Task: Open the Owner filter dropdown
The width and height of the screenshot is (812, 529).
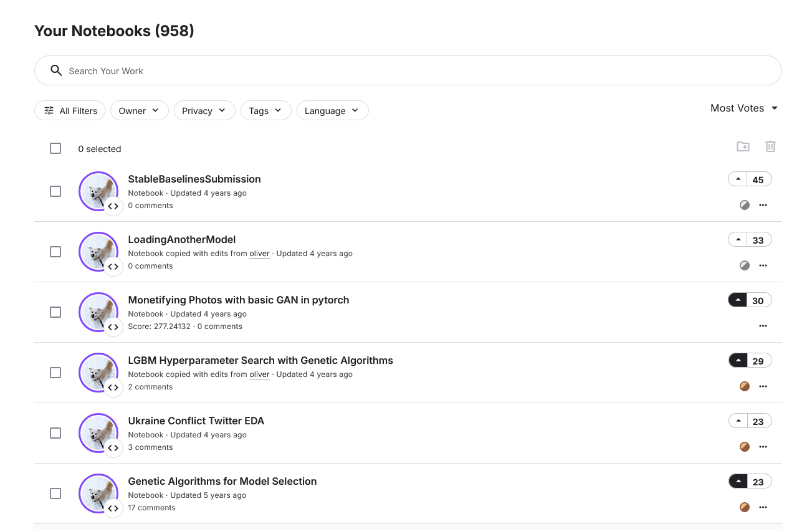Action: coord(139,110)
